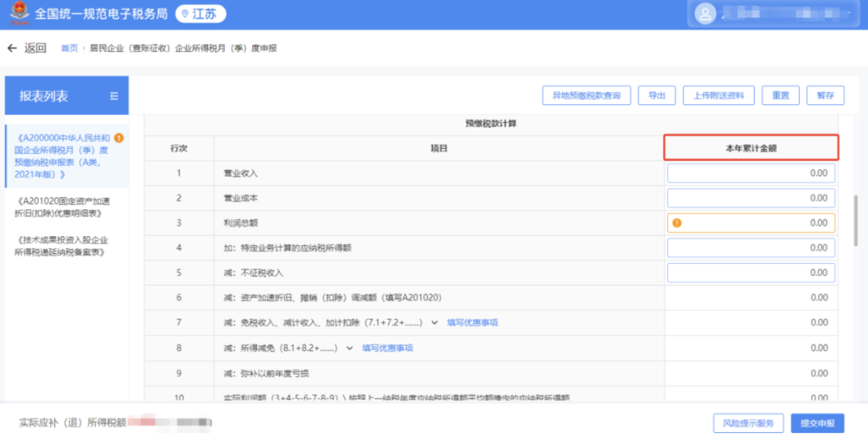This screenshot has height=435, width=868.
Task: Click 异地预缴税款查询 button
Action: point(587,96)
